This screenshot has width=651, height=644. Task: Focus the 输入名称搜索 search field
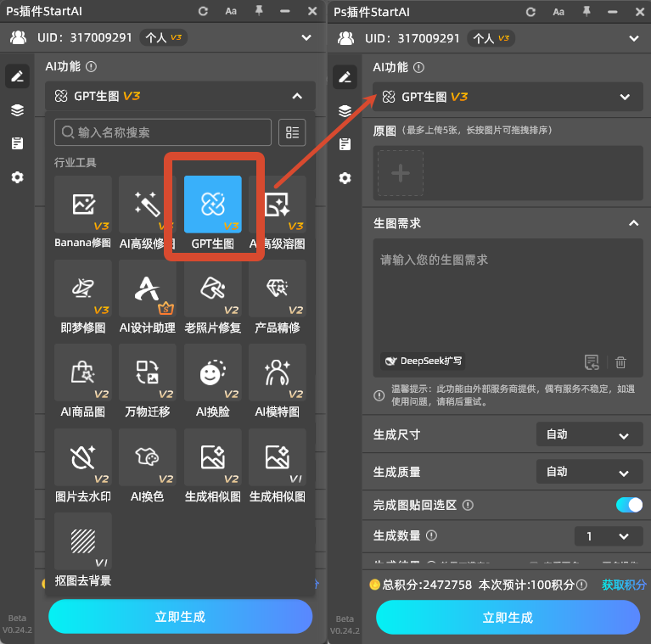[x=163, y=132]
